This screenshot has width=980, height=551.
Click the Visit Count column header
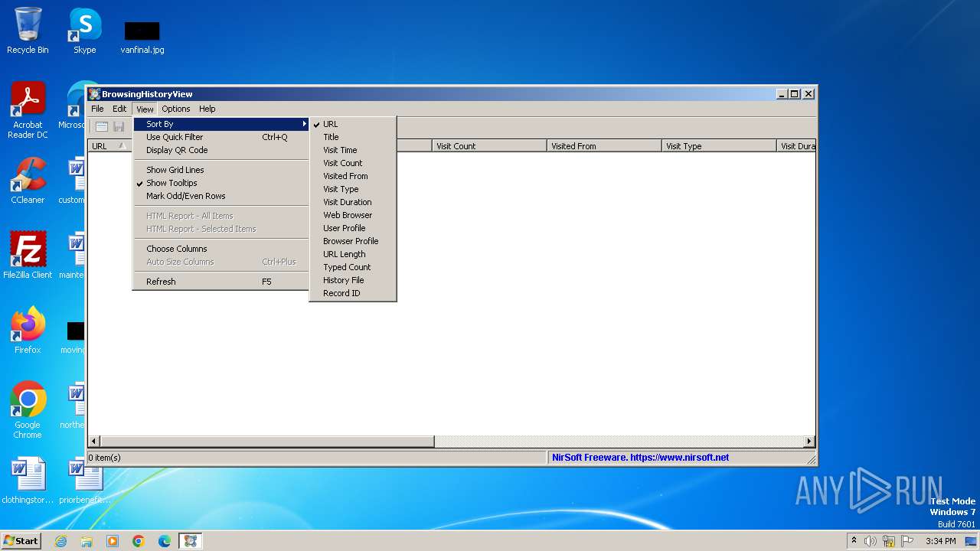click(489, 146)
